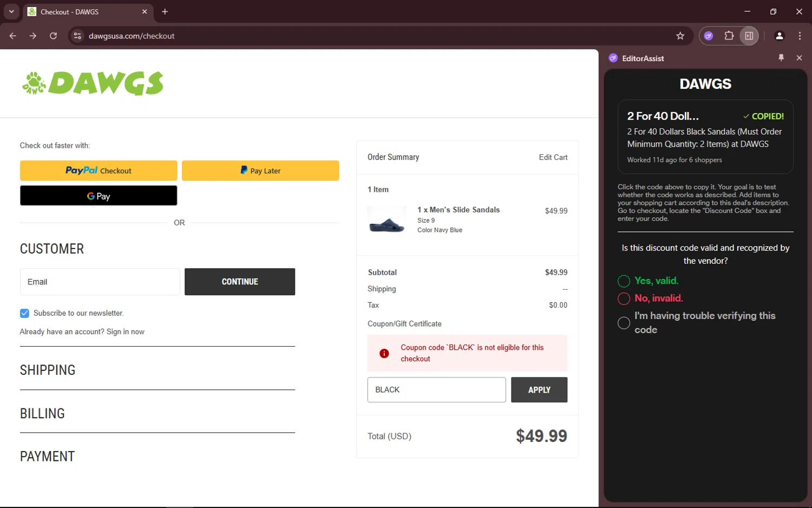
Task: Click the BILLING section heading
Action: tap(42, 413)
